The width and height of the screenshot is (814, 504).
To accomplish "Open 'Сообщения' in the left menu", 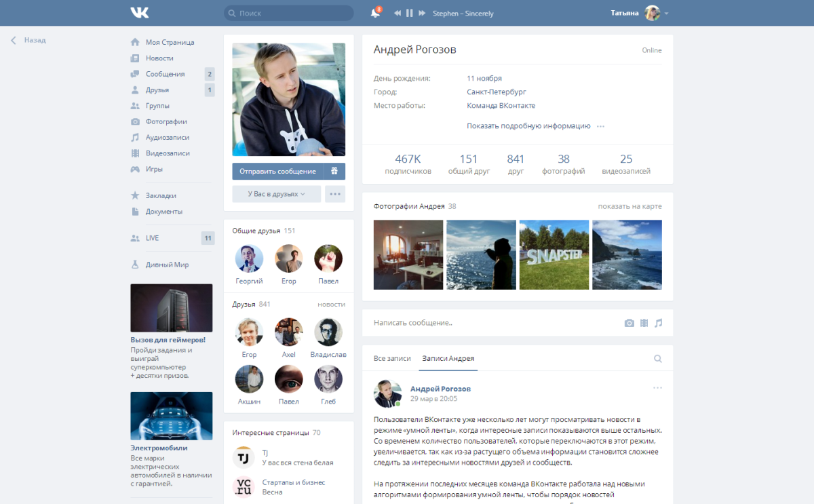I will click(x=165, y=74).
